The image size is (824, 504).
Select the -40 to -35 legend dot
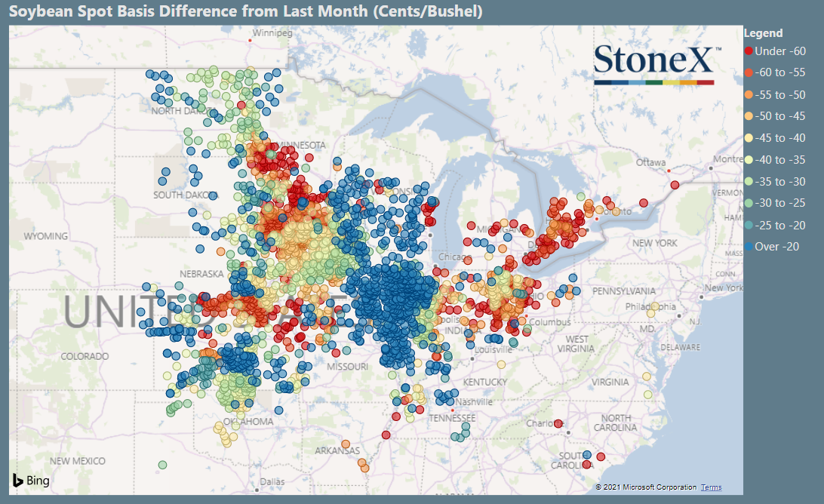click(749, 160)
